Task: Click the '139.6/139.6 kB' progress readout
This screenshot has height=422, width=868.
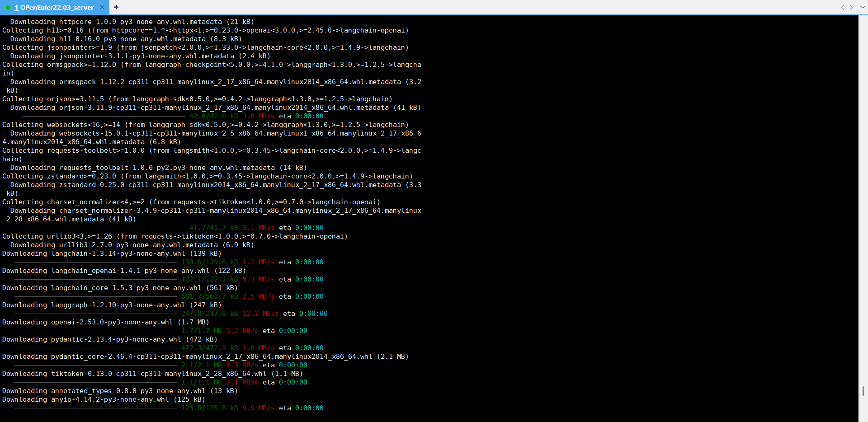Action: tap(209, 262)
